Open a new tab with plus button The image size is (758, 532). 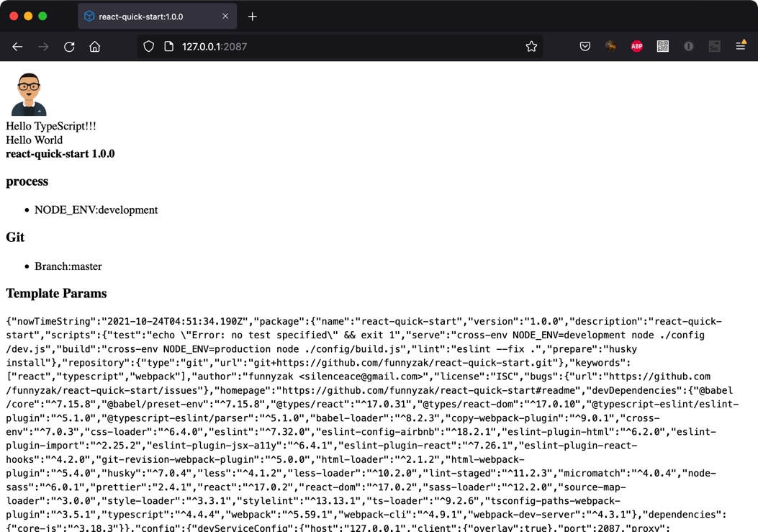pos(253,17)
